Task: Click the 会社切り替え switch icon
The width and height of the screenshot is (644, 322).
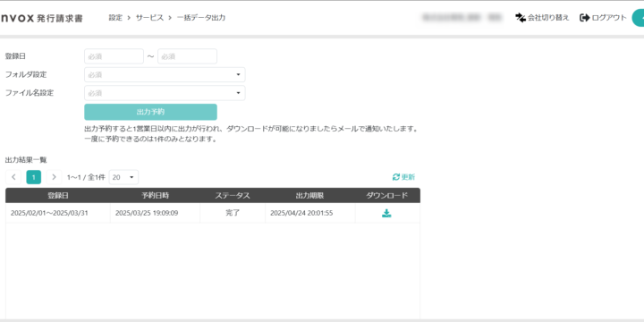Action: point(521,18)
